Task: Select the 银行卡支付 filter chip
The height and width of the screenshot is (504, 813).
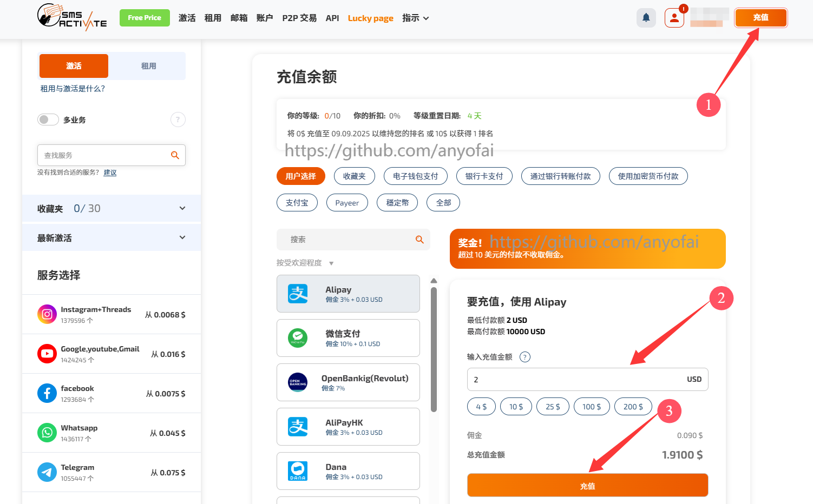Action: point(484,176)
